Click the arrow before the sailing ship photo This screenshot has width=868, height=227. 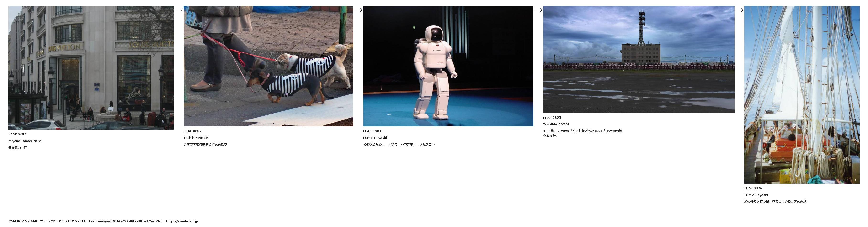click(x=739, y=10)
